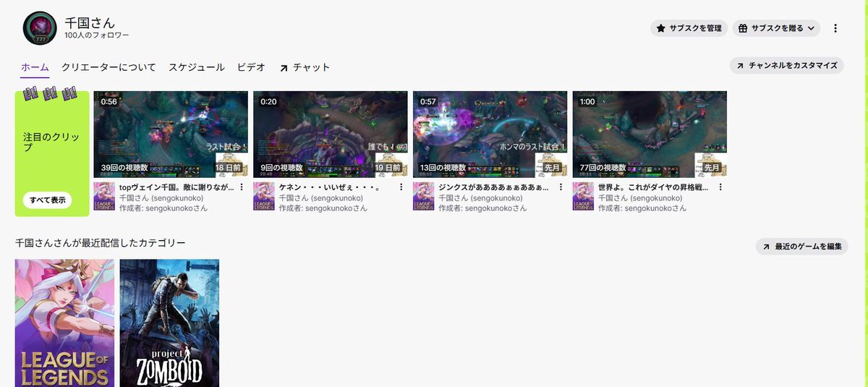Click the 千国さん channel name heading
The image size is (868, 387).
click(90, 22)
